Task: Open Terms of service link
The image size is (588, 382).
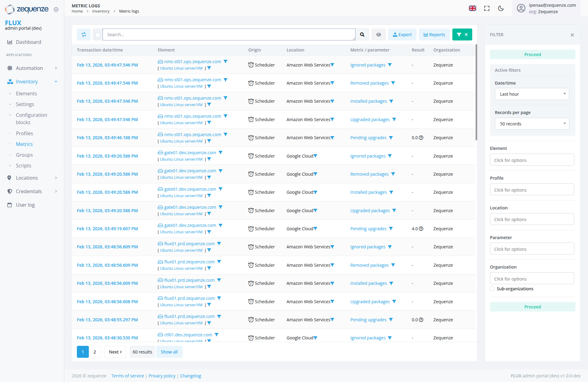Action: 127,376
